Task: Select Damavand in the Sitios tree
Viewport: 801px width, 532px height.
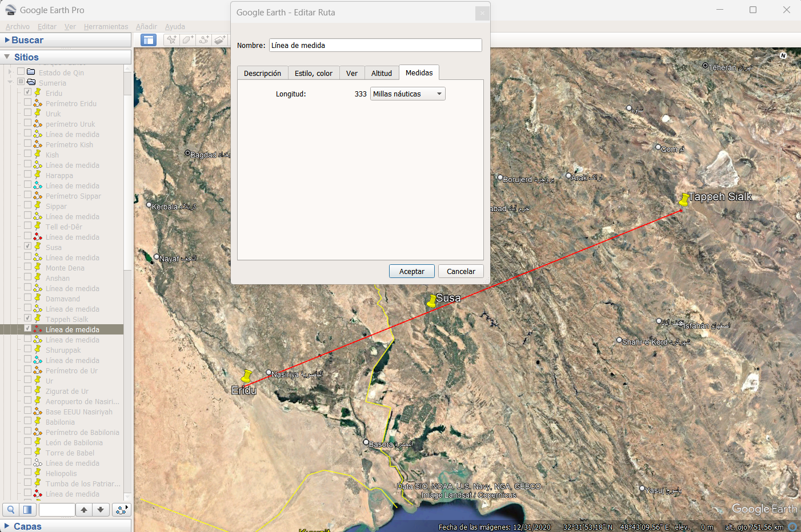Action: pos(63,299)
